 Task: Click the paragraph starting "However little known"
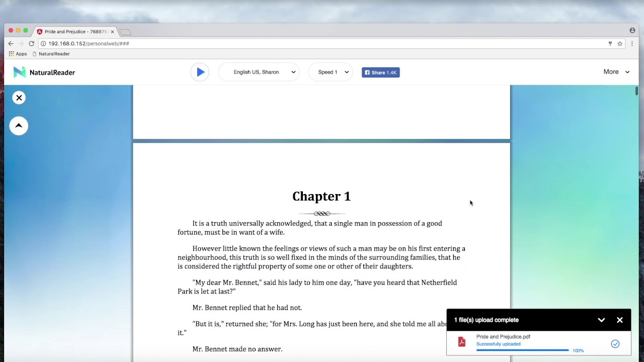(x=321, y=257)
